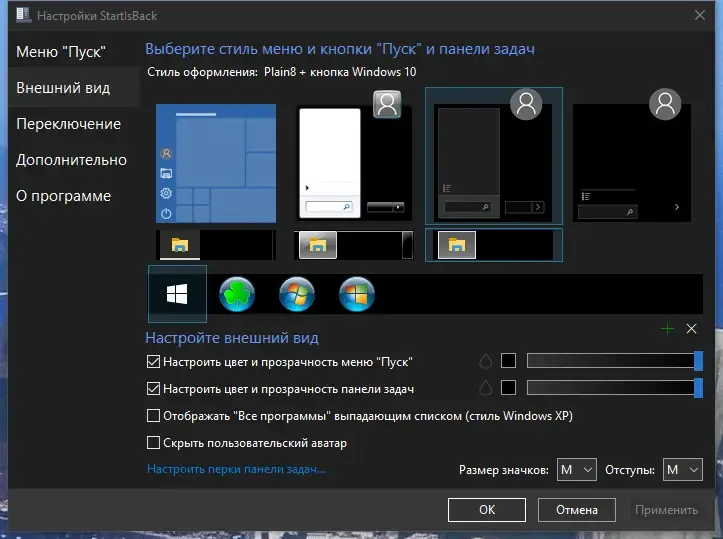Confirm with the OK button
This screenshot has height=539, width=723.
pos(486,509)
